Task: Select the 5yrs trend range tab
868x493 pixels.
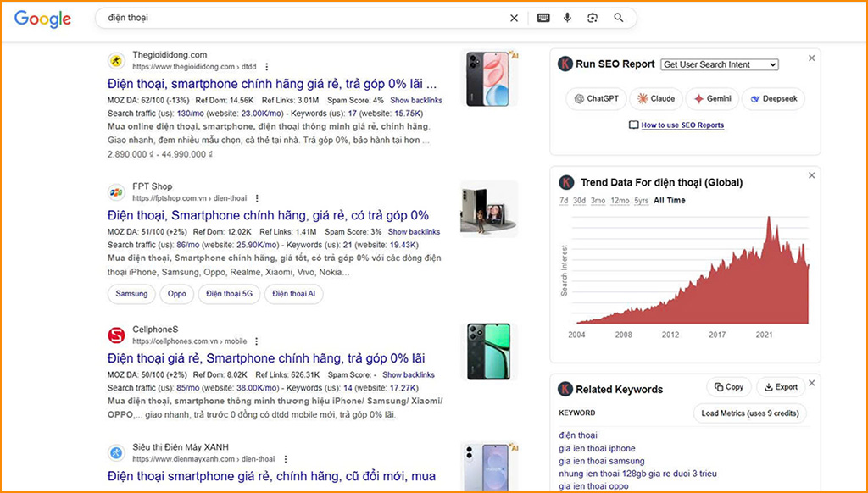Action: [x=641, y=200]
